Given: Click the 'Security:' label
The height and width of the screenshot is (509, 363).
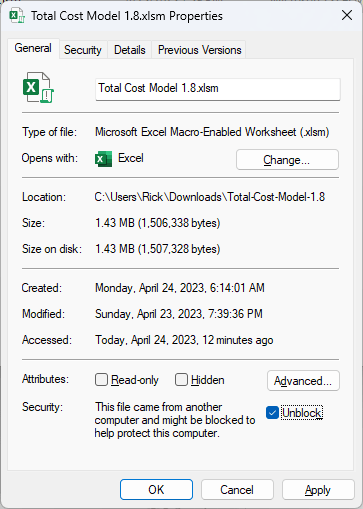Looking at the screenshot, I should click(42, 407).
